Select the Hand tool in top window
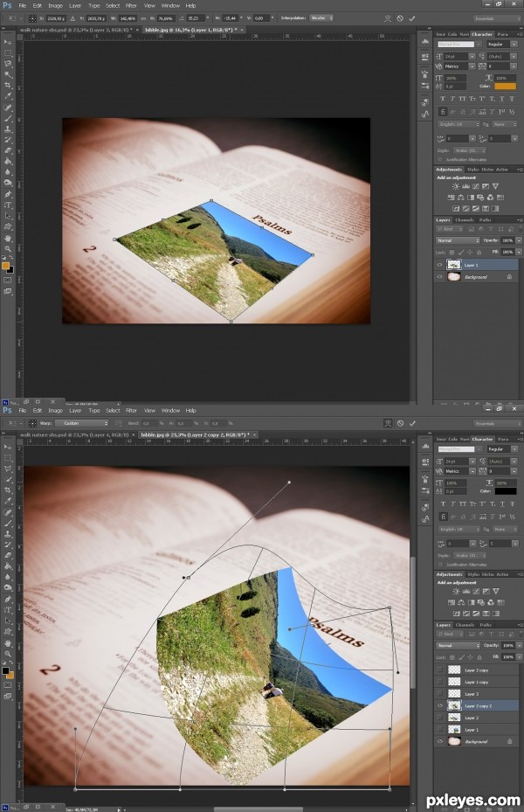The width and height of the screenshot is (524, 812). click(8, 238)
